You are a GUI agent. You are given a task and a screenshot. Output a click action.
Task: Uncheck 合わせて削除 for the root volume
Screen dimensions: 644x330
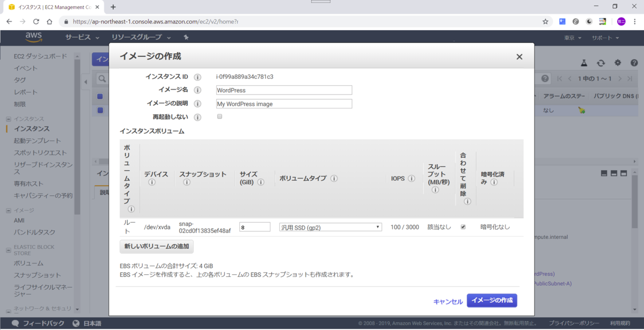(x=463, y=226)
